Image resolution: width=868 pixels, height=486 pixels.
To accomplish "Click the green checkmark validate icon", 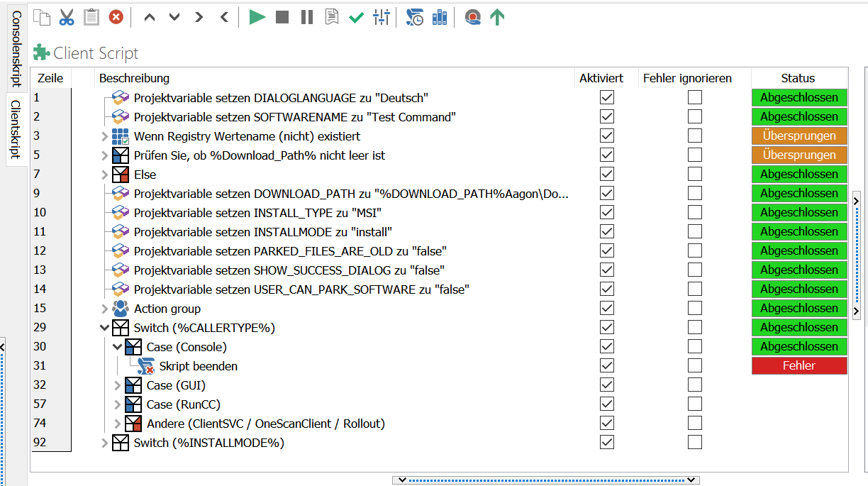I will pos(356,17).
